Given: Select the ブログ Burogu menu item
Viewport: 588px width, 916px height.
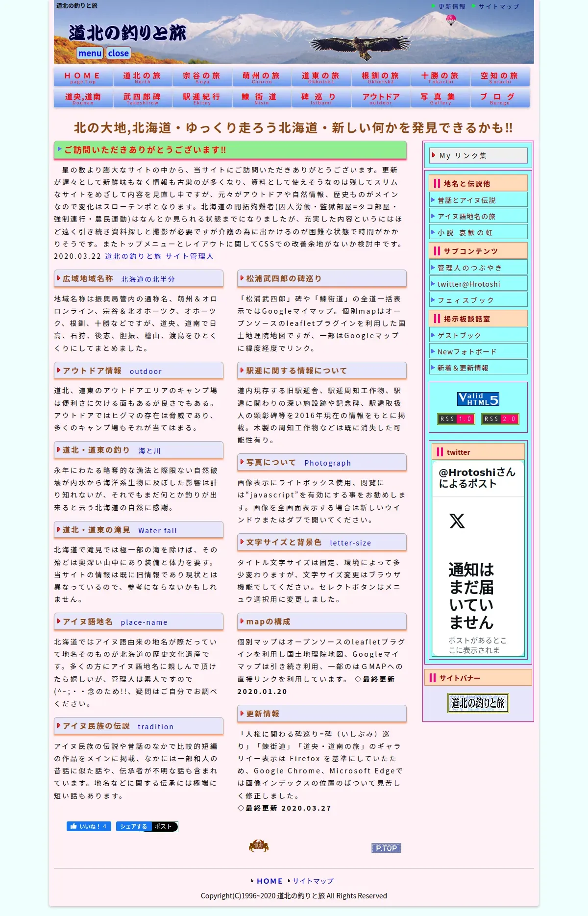Looking at the screenshot, I should (500, 98).
